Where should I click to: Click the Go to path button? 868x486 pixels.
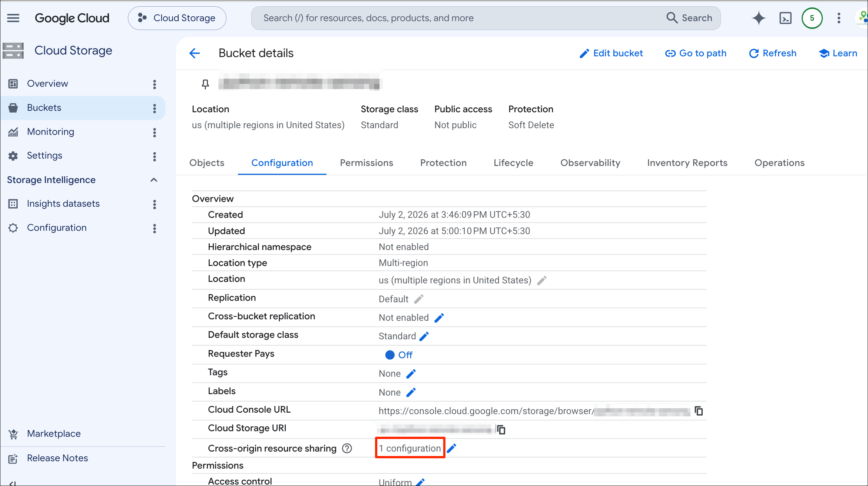click(x=696, y=53)
